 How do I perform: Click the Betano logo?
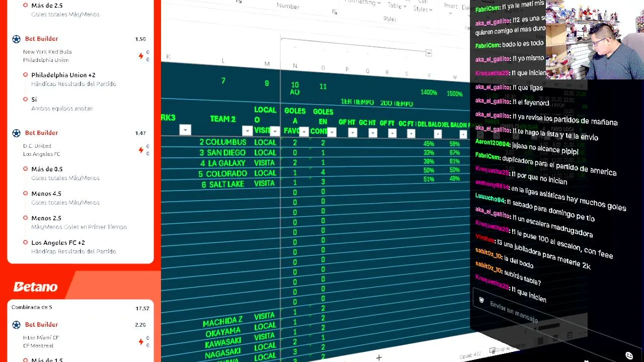coord(35,287)
